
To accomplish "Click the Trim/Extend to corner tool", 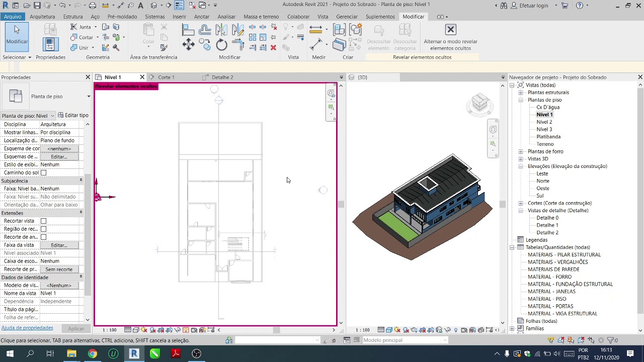I will point(238,45).
